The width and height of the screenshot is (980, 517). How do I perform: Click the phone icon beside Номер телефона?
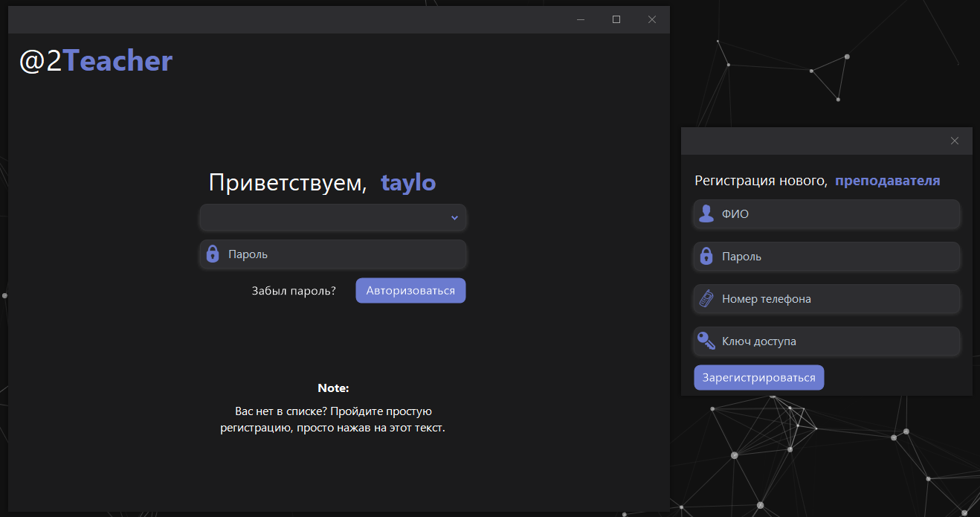click(x=706, y=299)
